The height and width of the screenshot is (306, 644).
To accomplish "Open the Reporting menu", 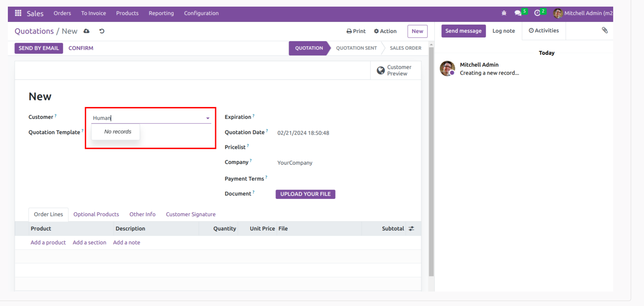I will (x=161, y=13).
